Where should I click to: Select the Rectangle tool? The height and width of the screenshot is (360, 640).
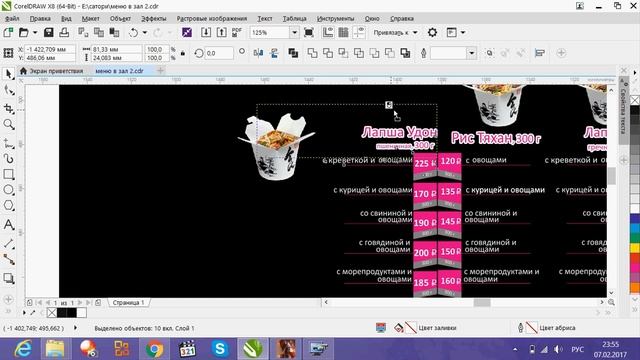9,174
